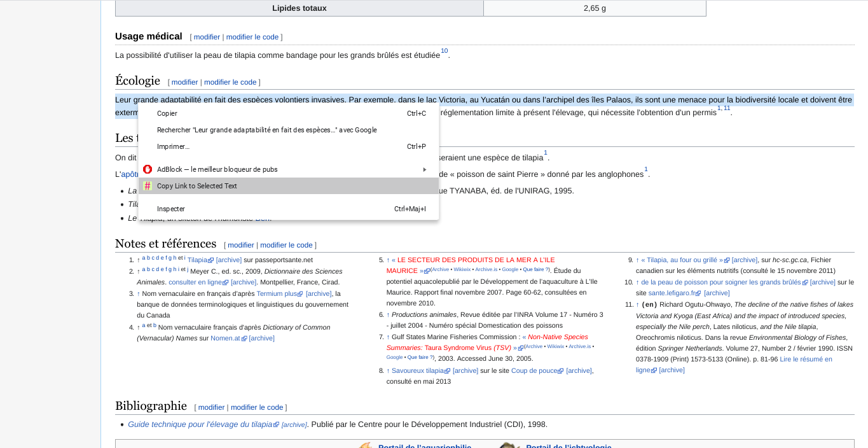Open the [archive] link after Coup de pouce
The height and width of the screenshot is (448, 868).
[579, 370]
